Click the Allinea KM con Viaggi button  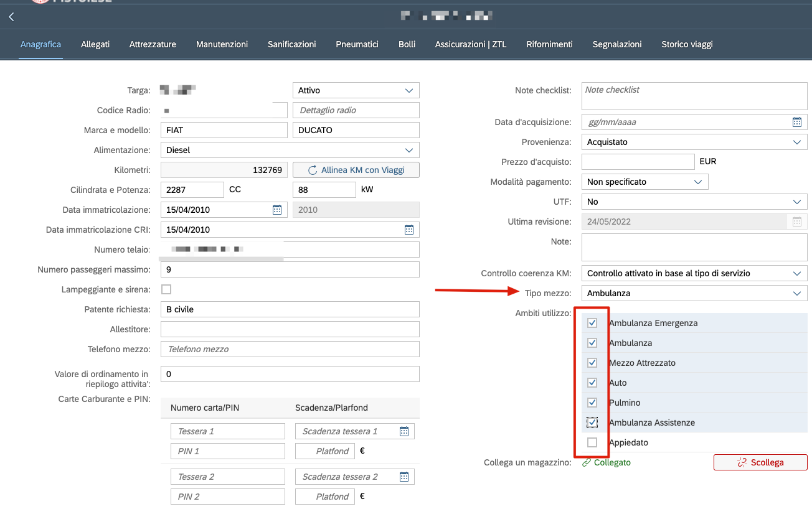click(x=356, y=170)
